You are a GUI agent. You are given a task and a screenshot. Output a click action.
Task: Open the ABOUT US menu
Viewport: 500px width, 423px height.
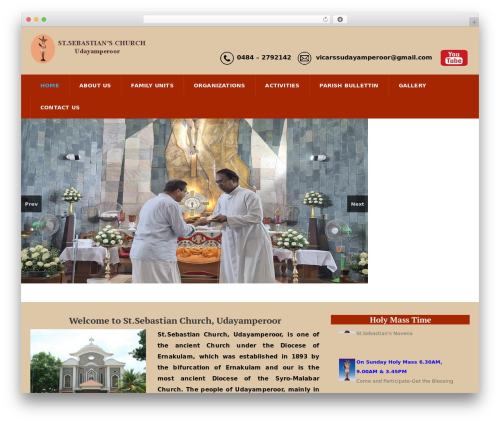(x=95, y=86)
